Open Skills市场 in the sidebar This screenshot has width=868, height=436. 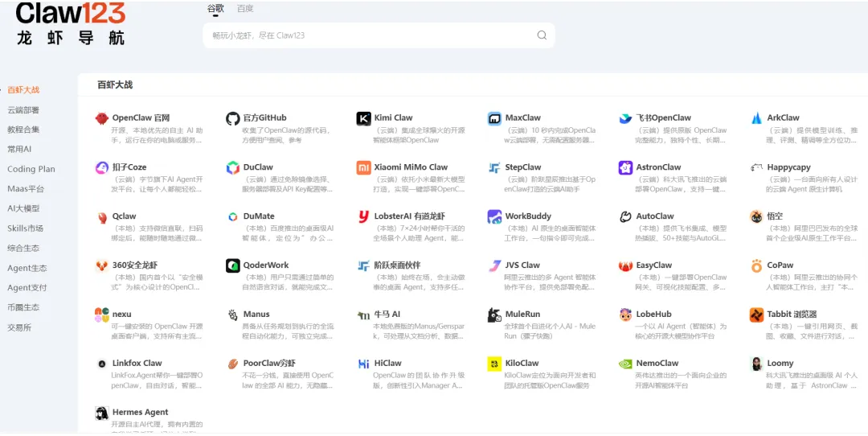[x=25, y=228]
